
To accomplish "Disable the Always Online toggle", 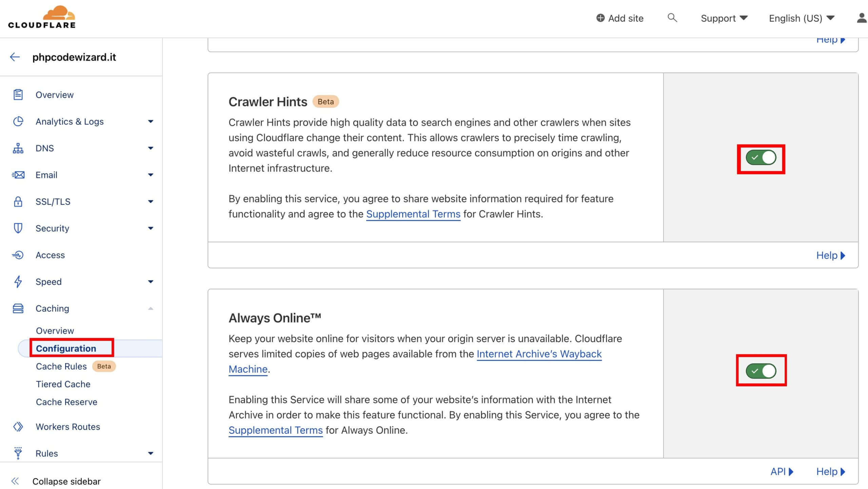I will (x=762, y=370).
